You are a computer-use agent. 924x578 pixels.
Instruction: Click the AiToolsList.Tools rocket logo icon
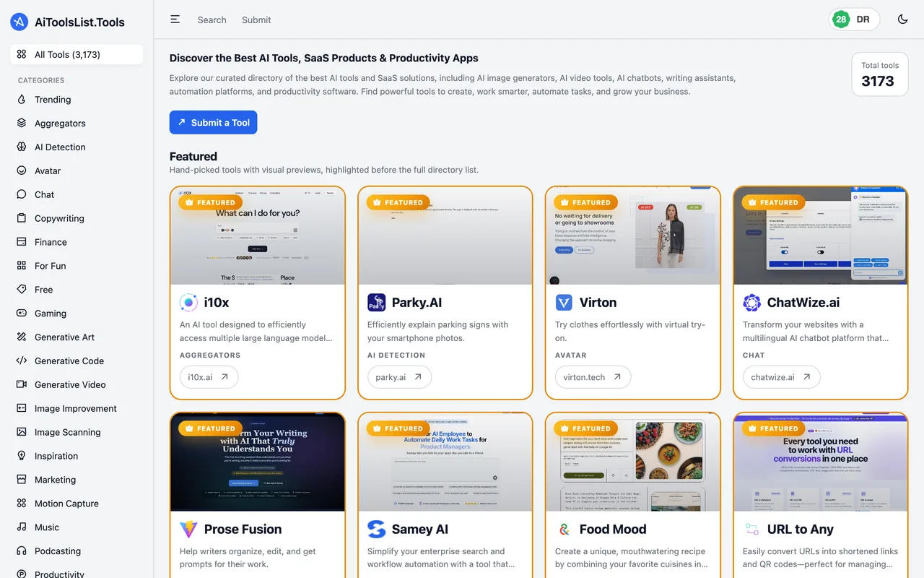19,22
